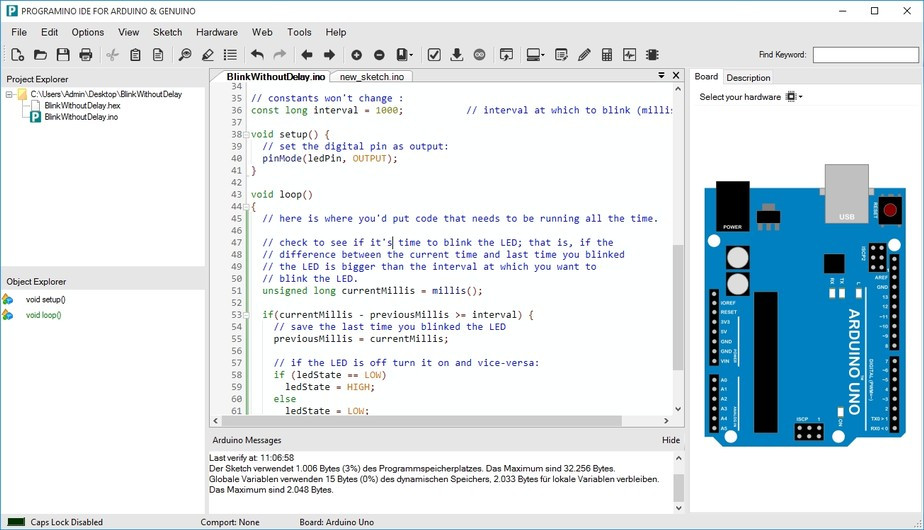This screenshot has height=530, width=924.
Task: Switch to the new_sketch.ino tab
Action: tap(372, 77)
